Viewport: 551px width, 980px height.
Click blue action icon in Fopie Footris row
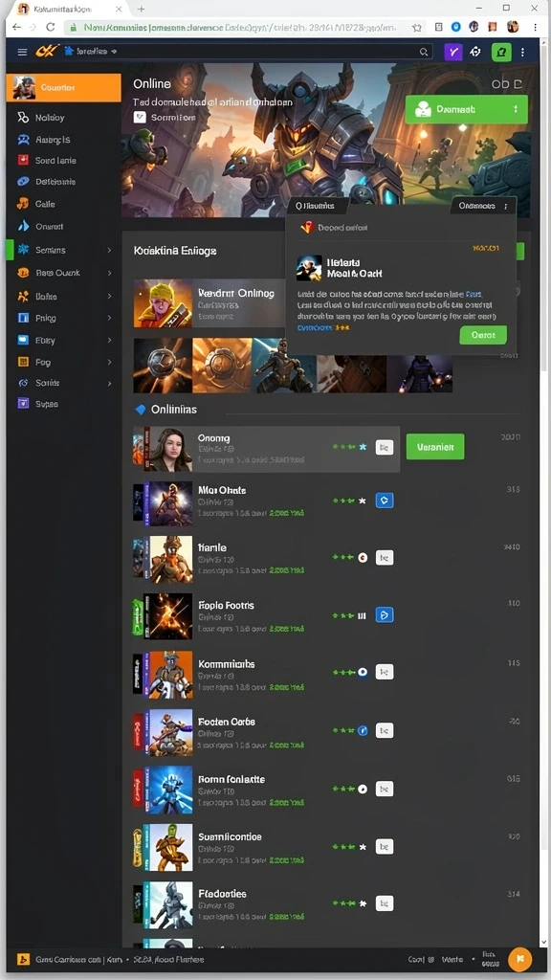tap(385, 615)
